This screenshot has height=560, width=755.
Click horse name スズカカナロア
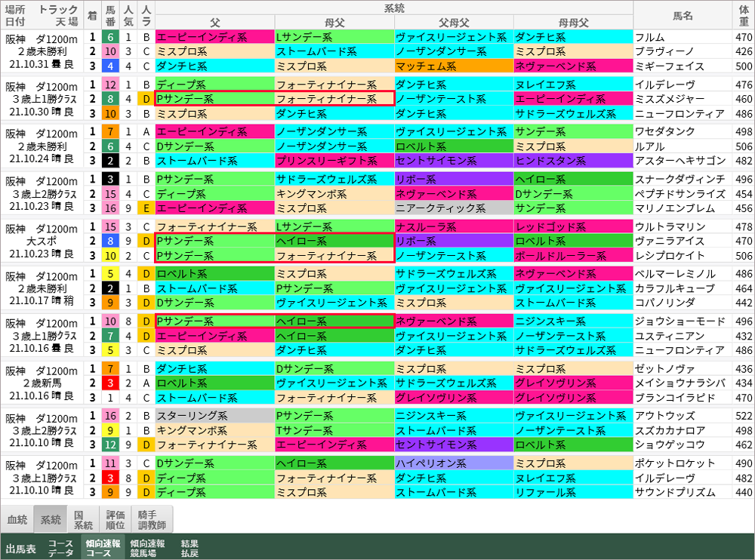670,430
